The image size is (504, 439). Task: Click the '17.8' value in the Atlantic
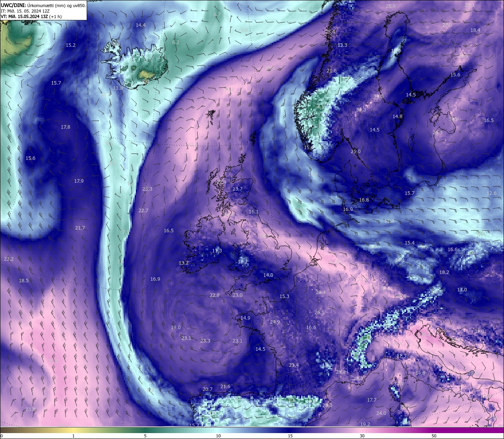(x=65, y=127)
